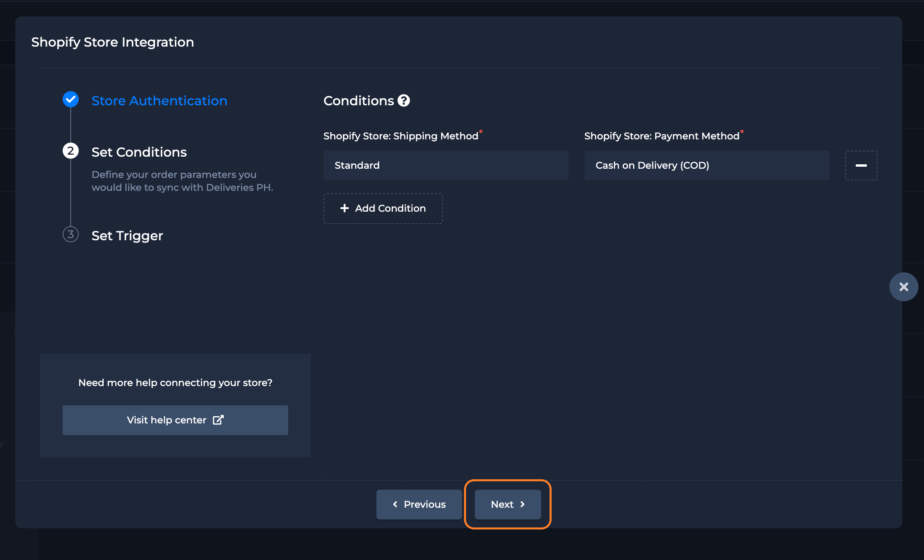Select the Set Conditions step label
Image resolution: width=924 pixels, height=560 pixels.
point(139,152)
